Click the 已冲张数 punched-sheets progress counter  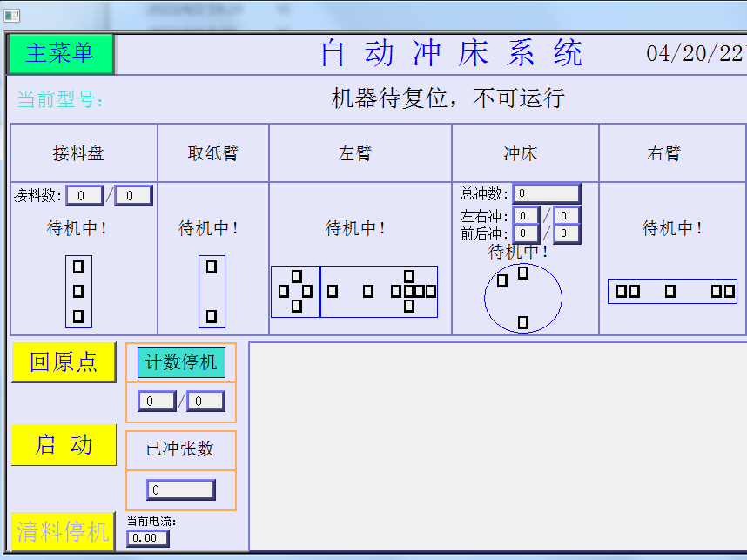(179, 489)
